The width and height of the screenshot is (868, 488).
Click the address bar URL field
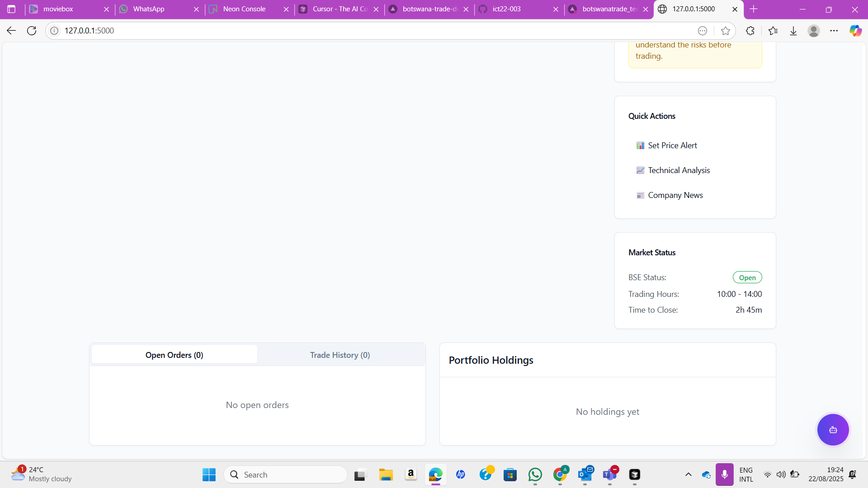pyautogui.click(x=362, y=31)
